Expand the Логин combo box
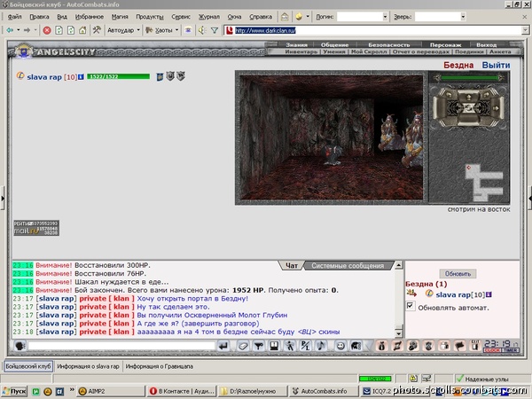 pyautogui.click(x=385, y=16)
